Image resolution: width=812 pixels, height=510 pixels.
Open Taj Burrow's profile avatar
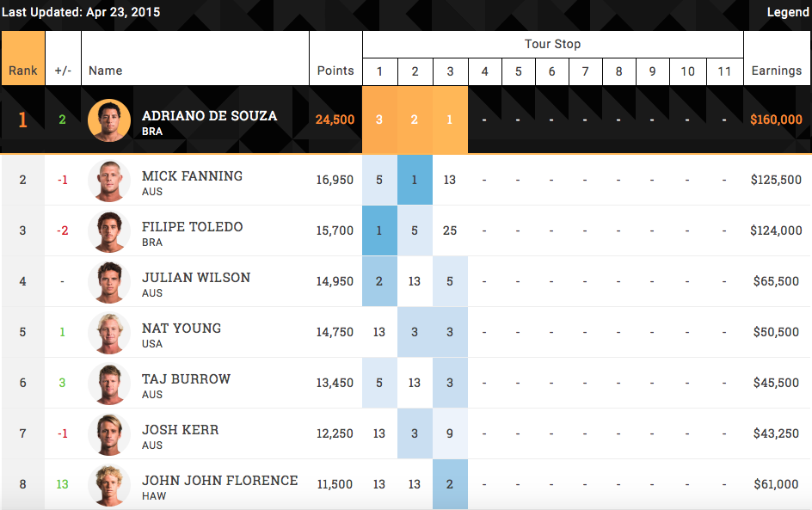(x=109, y=384)
